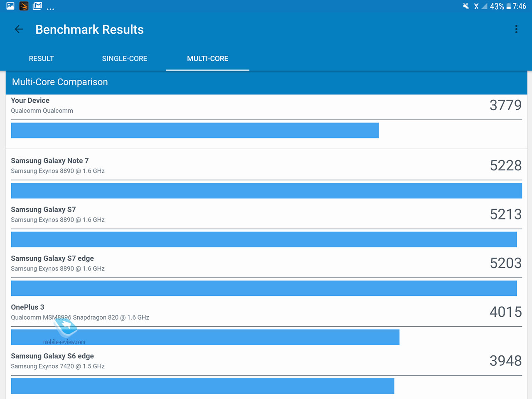Tap the score 5213
532x399 pixels.
505,214
